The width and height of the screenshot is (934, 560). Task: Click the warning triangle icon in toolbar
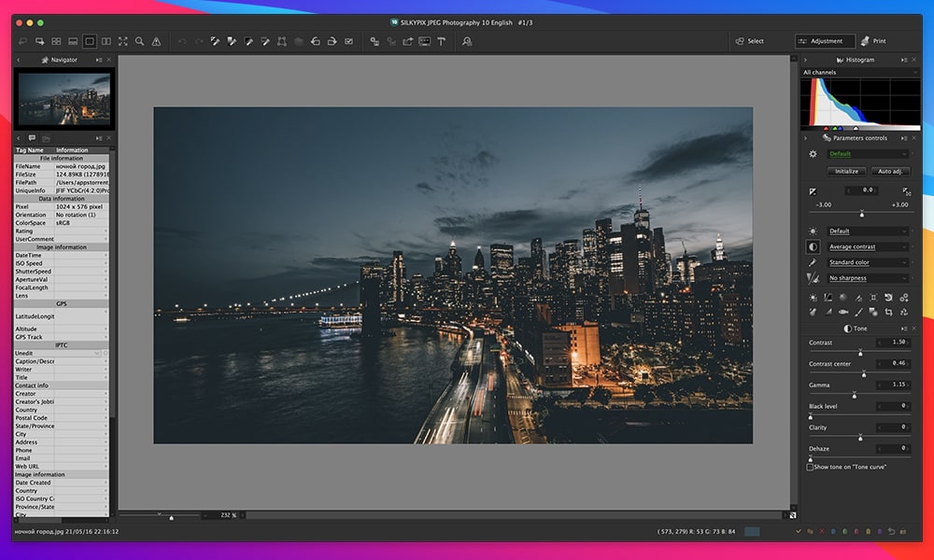pyautogui.click(x=156, y=41)
